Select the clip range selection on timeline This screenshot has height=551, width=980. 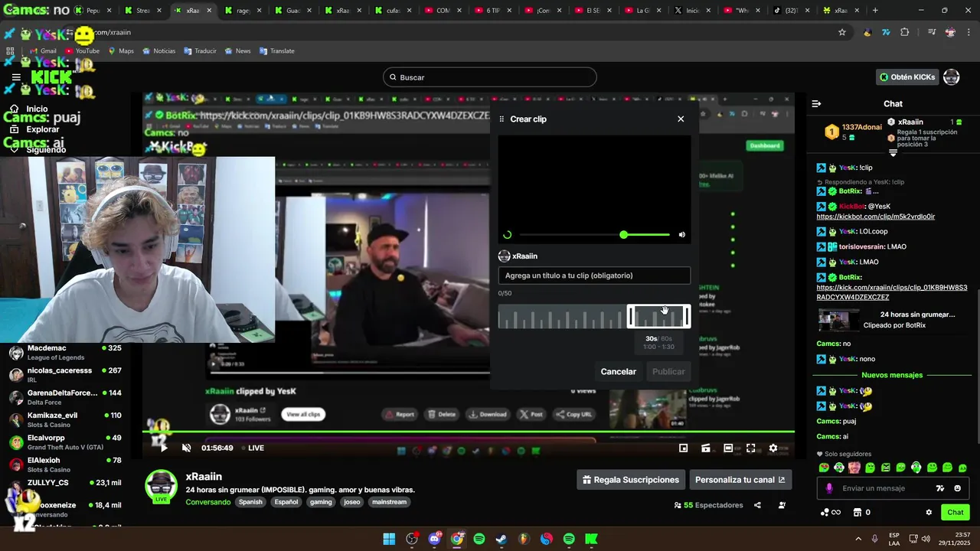(x=658, y=316)
